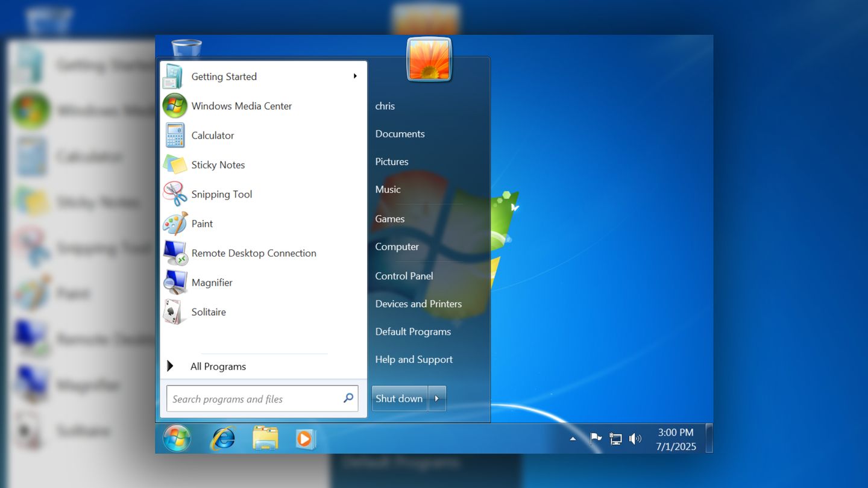The height and width of the screenshot is (488, 868).
Task: Open Paint
Action: pyautogui.click(x=202, y=224)
